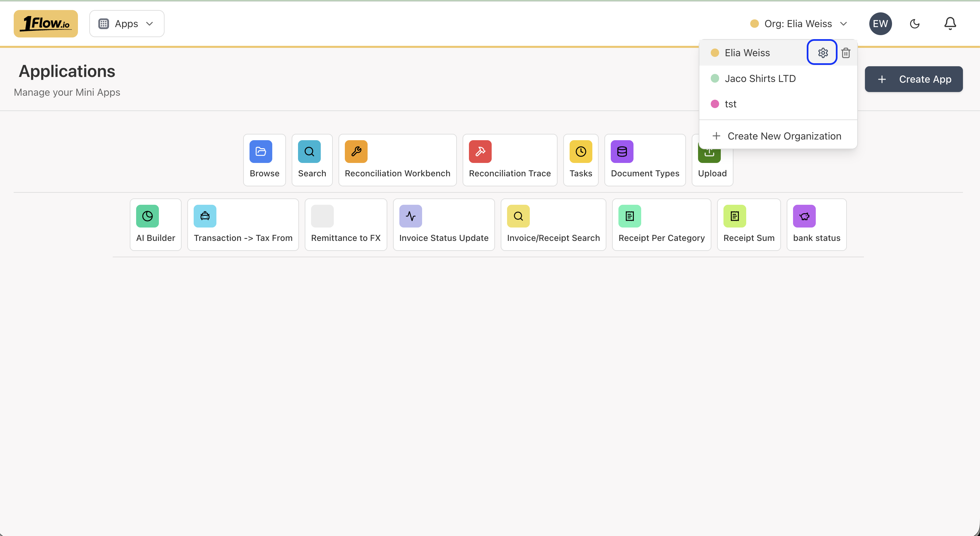
Task: Expand the Apps dropdown
Action: click(127, 23)
